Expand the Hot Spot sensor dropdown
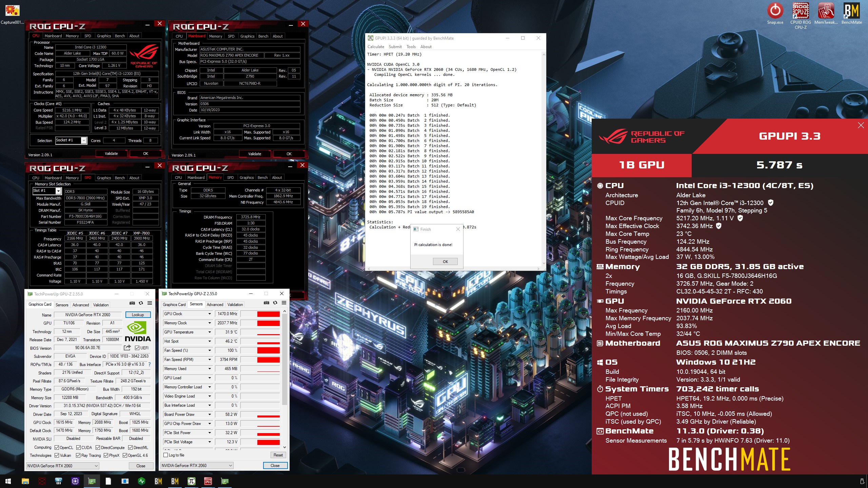 [x=210, y=341]
